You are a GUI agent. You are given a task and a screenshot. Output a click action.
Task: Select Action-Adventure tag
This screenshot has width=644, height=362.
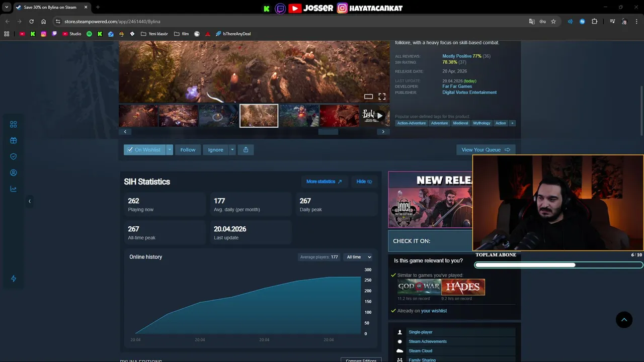click(412, 123)
